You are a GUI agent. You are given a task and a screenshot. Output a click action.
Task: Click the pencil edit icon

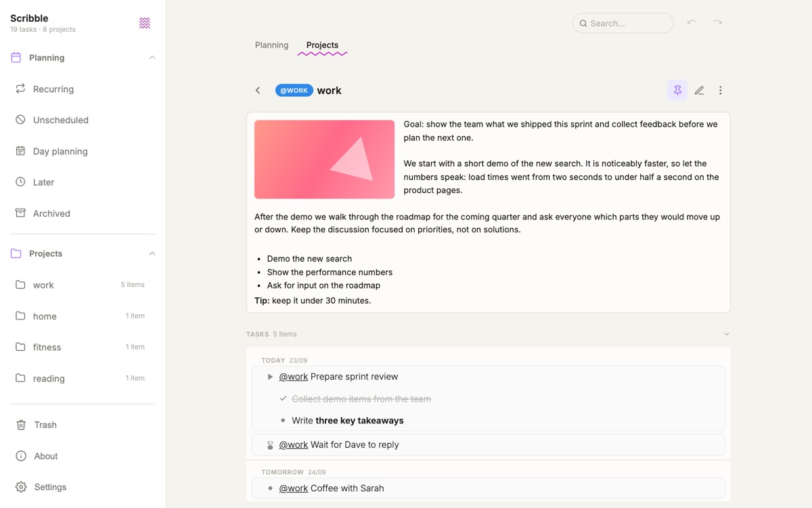coord(699,90)
